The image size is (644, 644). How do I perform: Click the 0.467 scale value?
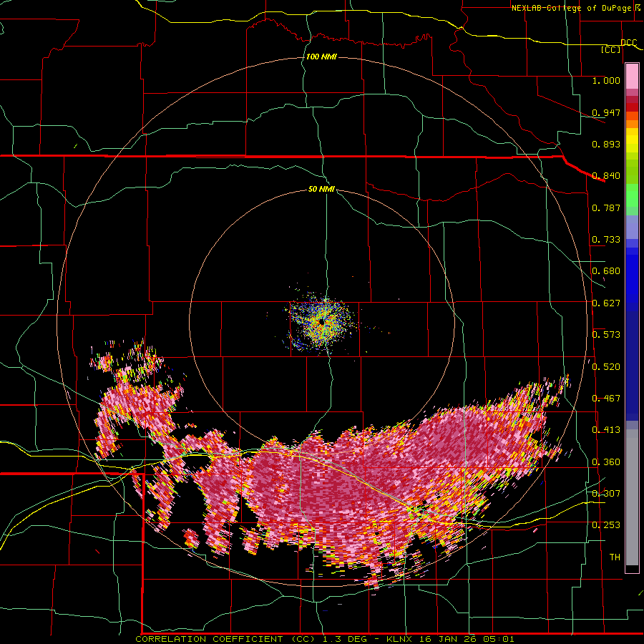tap(606, 399)
